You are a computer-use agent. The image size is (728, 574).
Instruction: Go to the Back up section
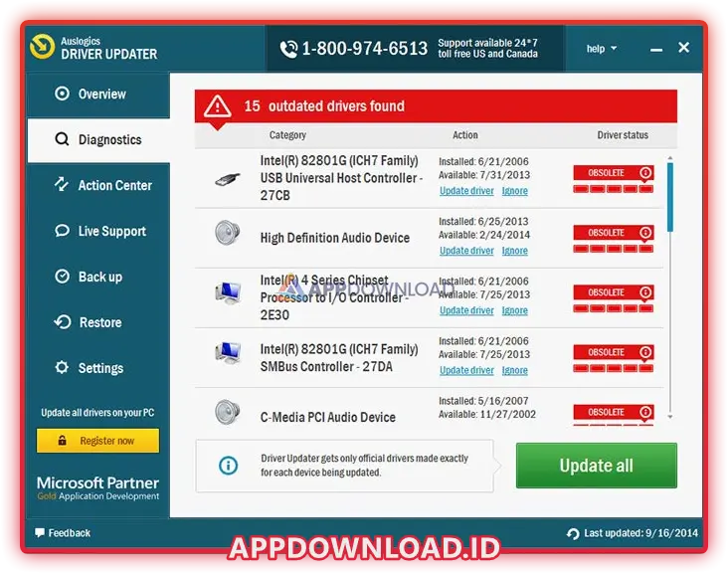tap(99, 277)
